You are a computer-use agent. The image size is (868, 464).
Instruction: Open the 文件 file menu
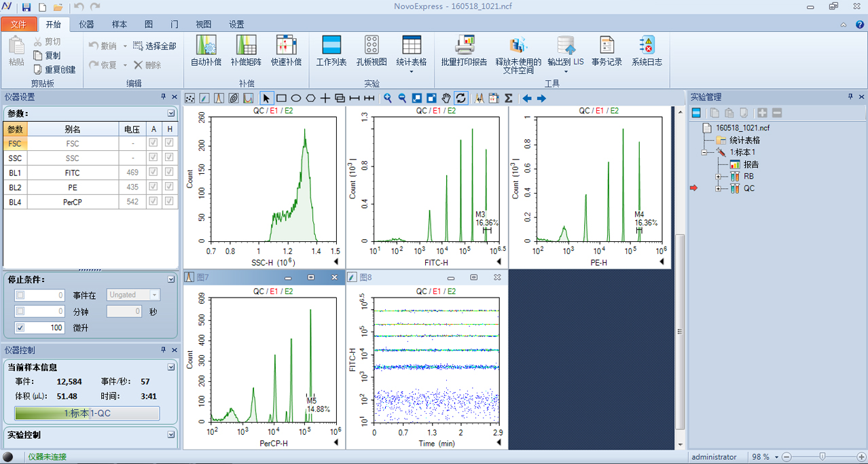click(18, 24)
